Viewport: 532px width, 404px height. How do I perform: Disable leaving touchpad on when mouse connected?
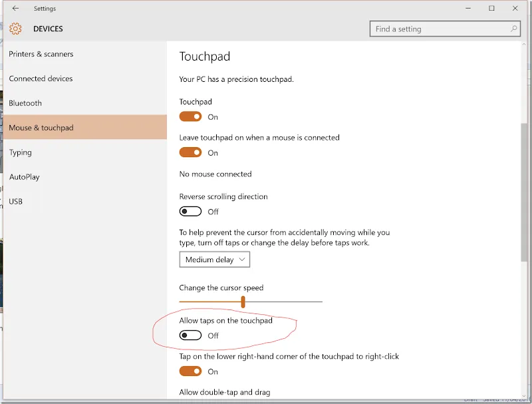tap(190, 152)
